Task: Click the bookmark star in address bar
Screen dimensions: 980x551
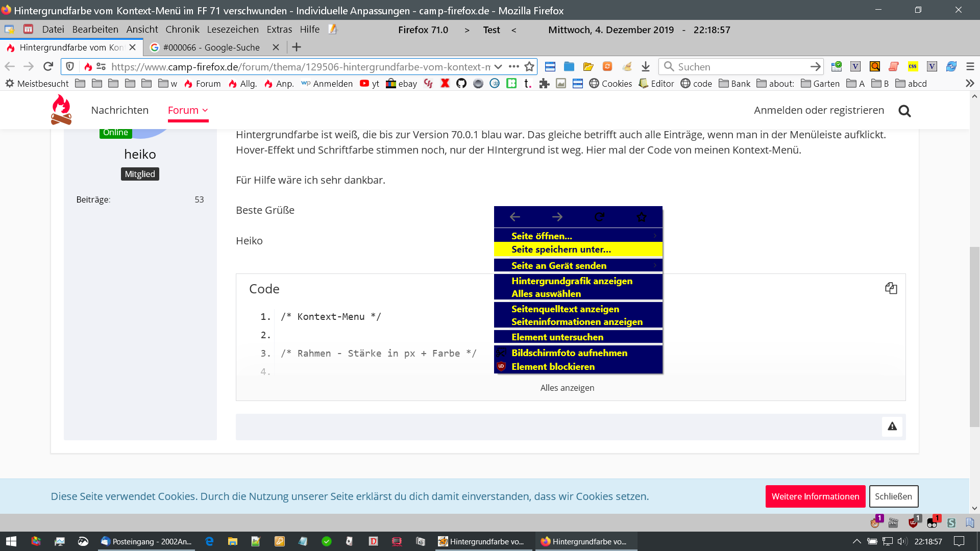Action: (529, 67)
